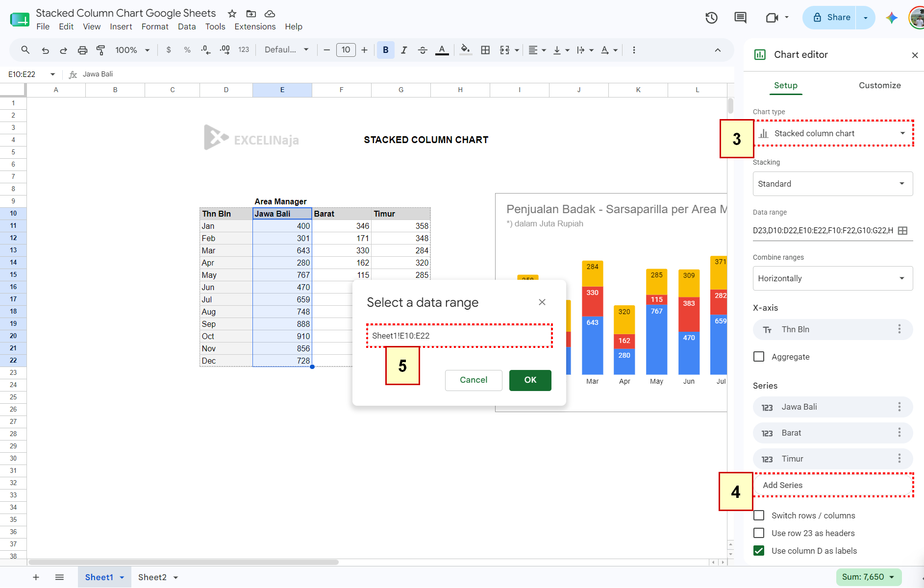Viewport: 924px width, 588px height.
Task: Decrease decimal places icon
Action: click(206, 50)
